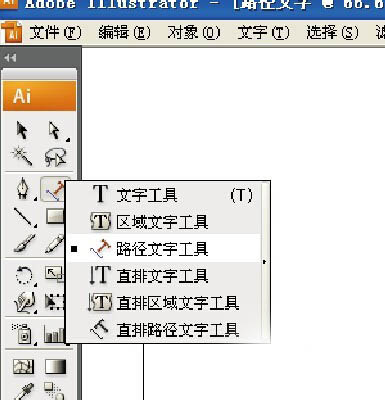Choose 直排区域文字工具 from the flyout
The image size is (385, 400).
point(164,303)
